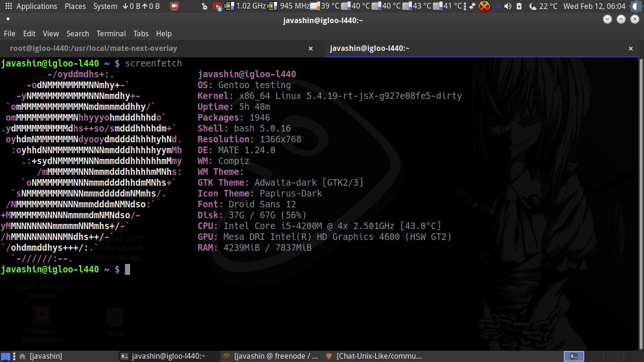Click the red screen recorder tray icon
This screenshot has height=362, width=644.
[x=174, y=6]
